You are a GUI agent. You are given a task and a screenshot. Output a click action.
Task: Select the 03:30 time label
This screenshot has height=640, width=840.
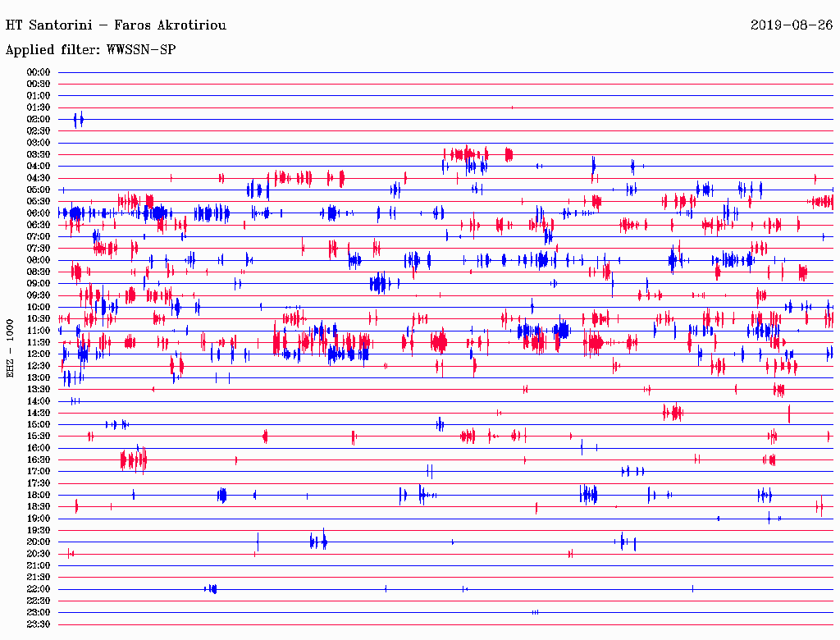point(38,154)
